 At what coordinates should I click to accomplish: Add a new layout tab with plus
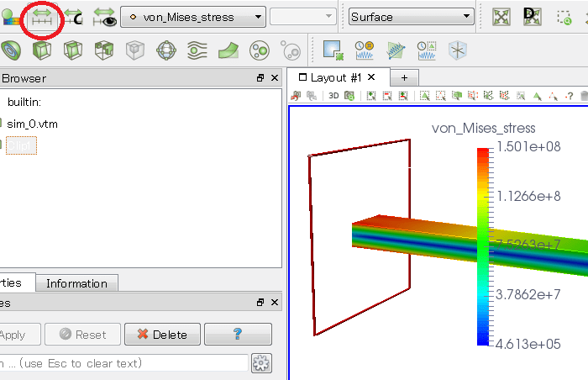(x=403, y=77)
